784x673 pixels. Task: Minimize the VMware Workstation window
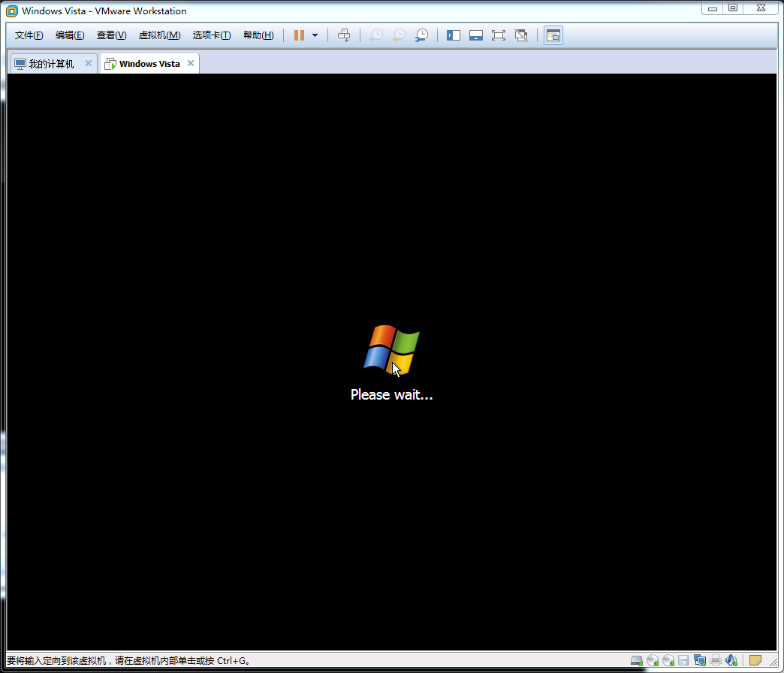[713, 8]
